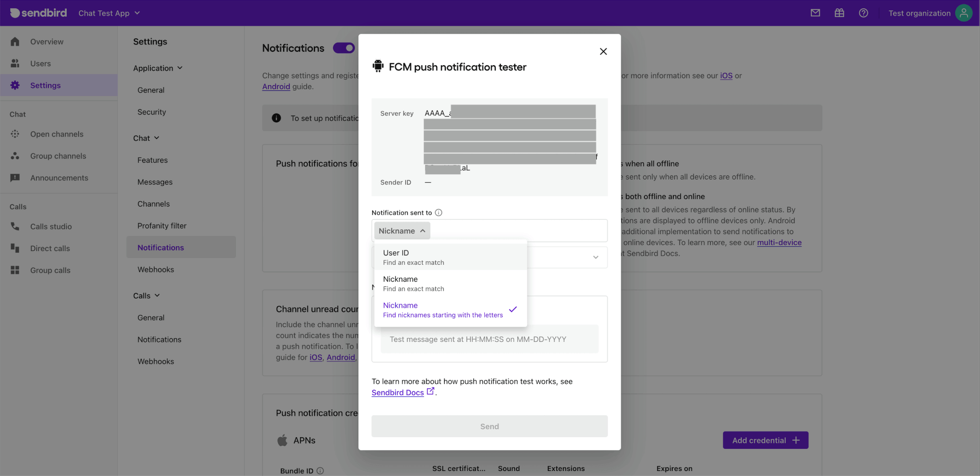Screen dimensions: 980x476
Task: Open the Sendbird Docs link
Action: tap(398, 393)
